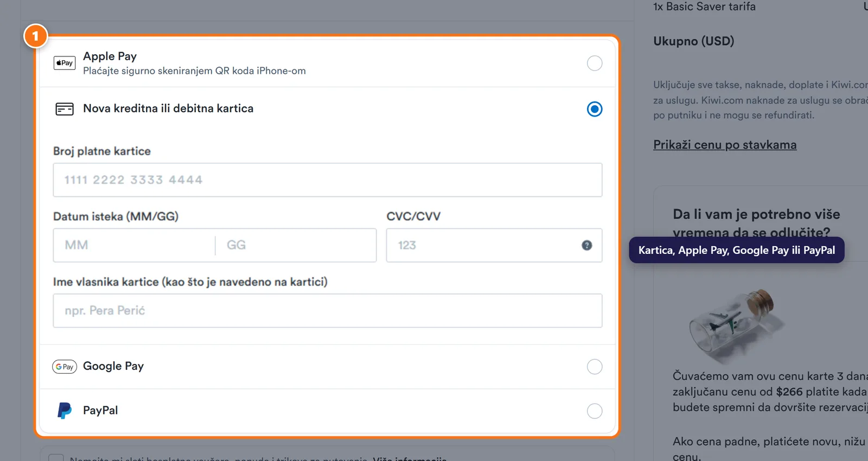This screenshot has width=868, height=461.
Task: Click the Apple Pay label text
Action: pyautogui.click(x=110, y=56)
